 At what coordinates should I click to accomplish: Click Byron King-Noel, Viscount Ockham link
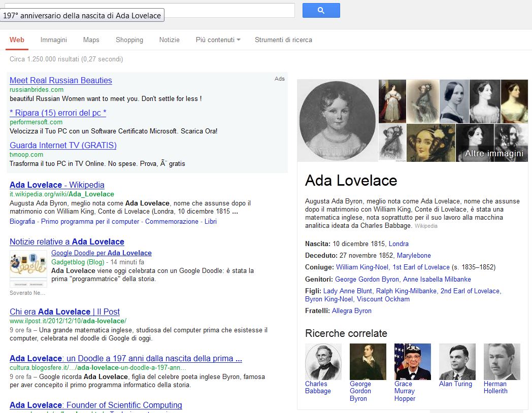357,299
